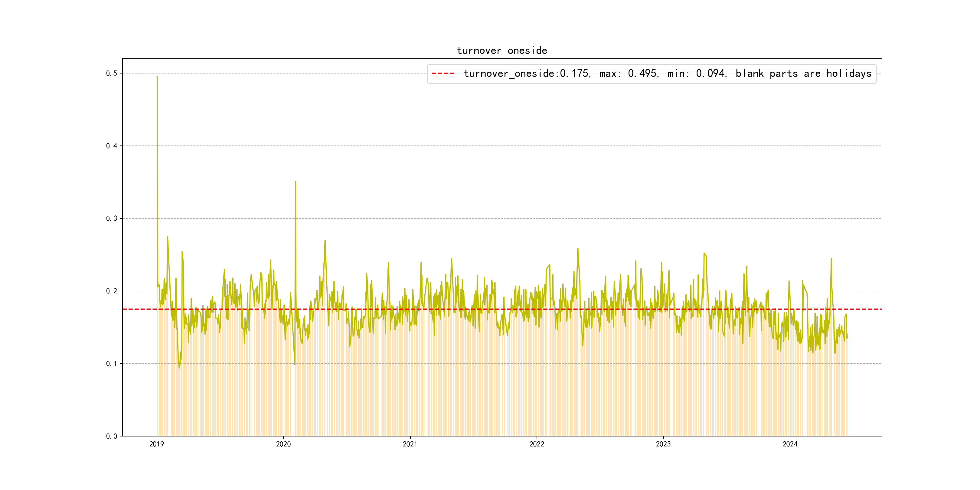Click the 2024 x-axis tick label
This screenshot has width=980, height=490.
click(790, 444)
